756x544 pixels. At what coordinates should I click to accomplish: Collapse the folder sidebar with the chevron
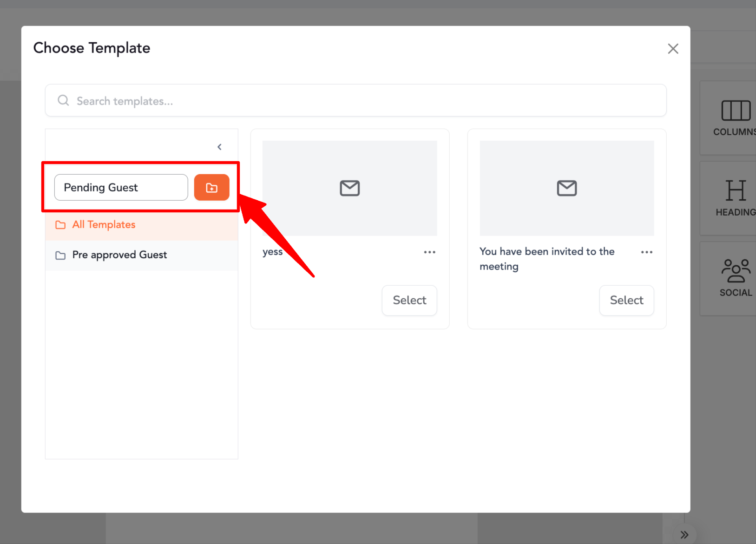219,147
